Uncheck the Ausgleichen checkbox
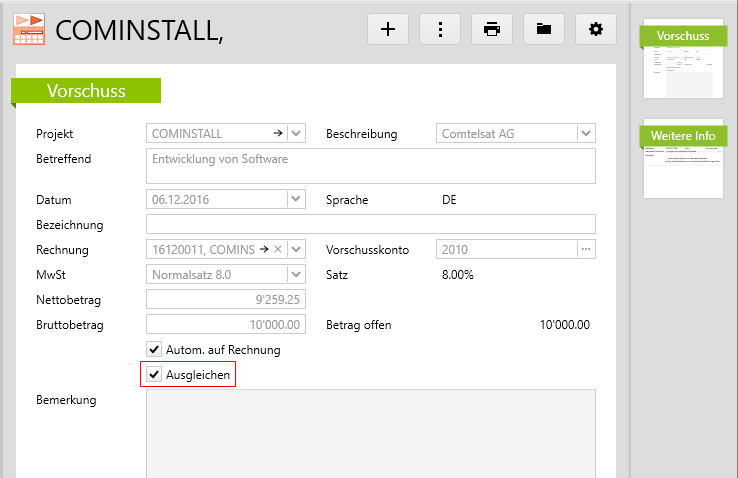Viewport: 738px width, 478px height. pos(155,375)
